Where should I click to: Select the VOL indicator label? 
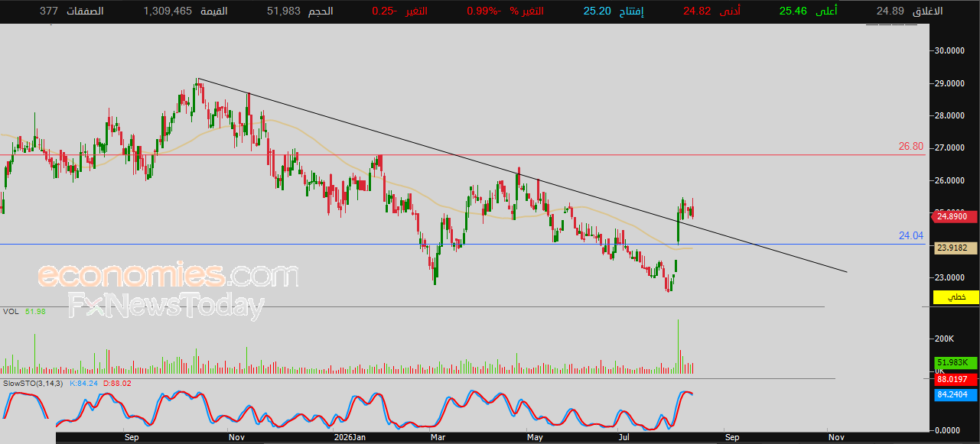tap(11, 311)
